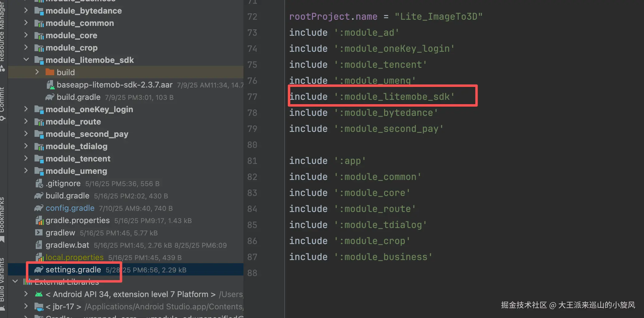The width and height of the screenshot is (644, 318).
Task: Open the Commit tool window
Action: (2, 103)
